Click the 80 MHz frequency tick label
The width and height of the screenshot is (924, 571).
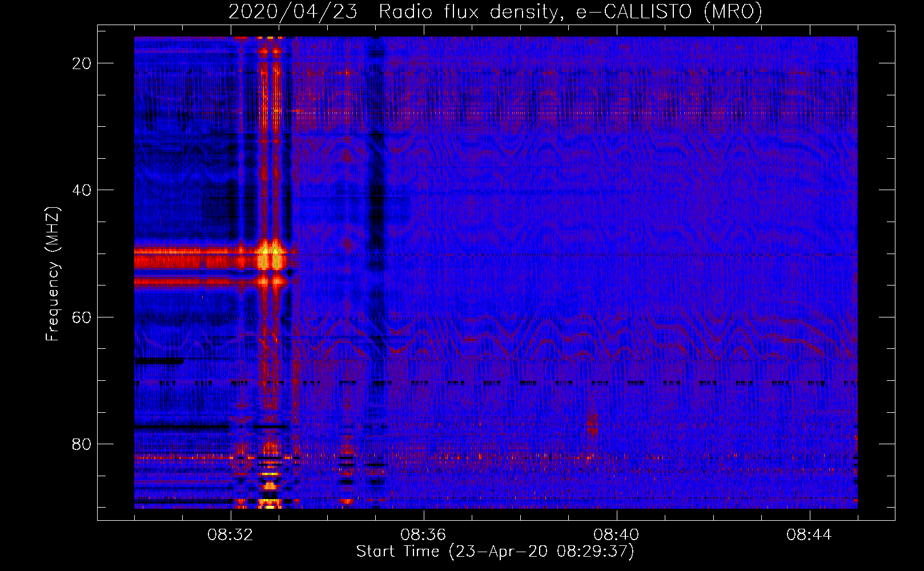coord(82,444)
